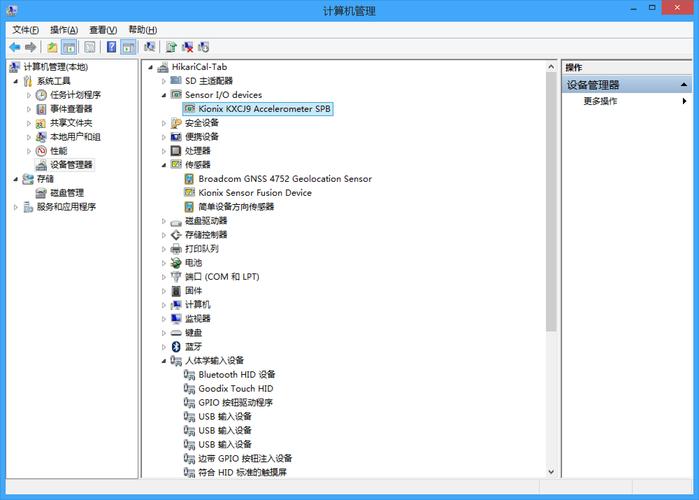Viewport: 699px width, 500px height.
Task: Click the Back arrow toolbar icon
Action: [x=15, y=47]
